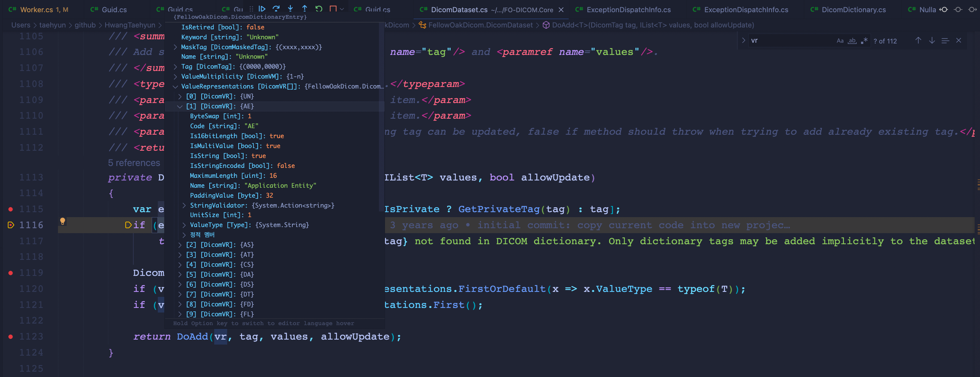Open the Worker.cs tab
The image size is (980, 377).
42,9
